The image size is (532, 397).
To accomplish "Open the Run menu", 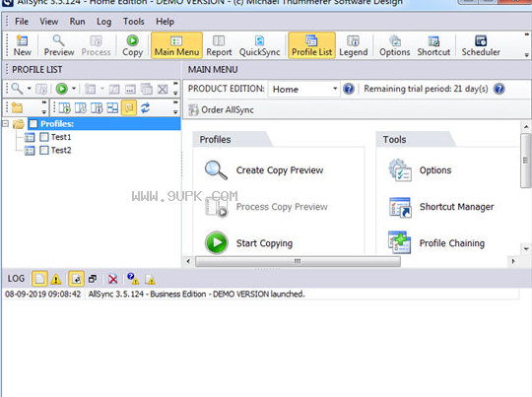I will tap(78, 22).
